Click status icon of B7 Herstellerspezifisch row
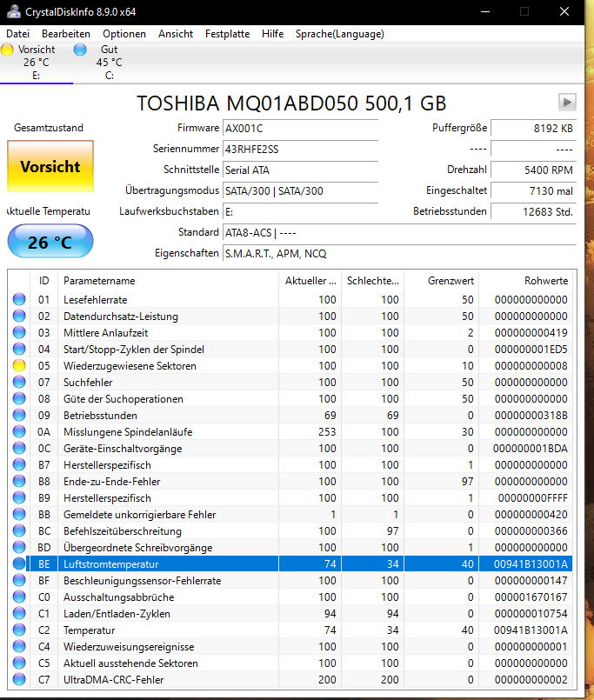 [x=19, y=464]
